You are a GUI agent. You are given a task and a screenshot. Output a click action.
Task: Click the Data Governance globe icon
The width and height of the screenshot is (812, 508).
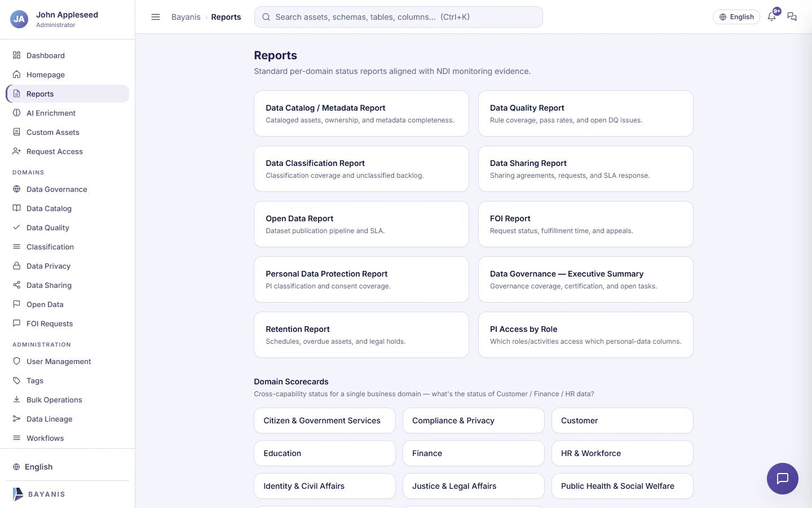coord(16,189)
